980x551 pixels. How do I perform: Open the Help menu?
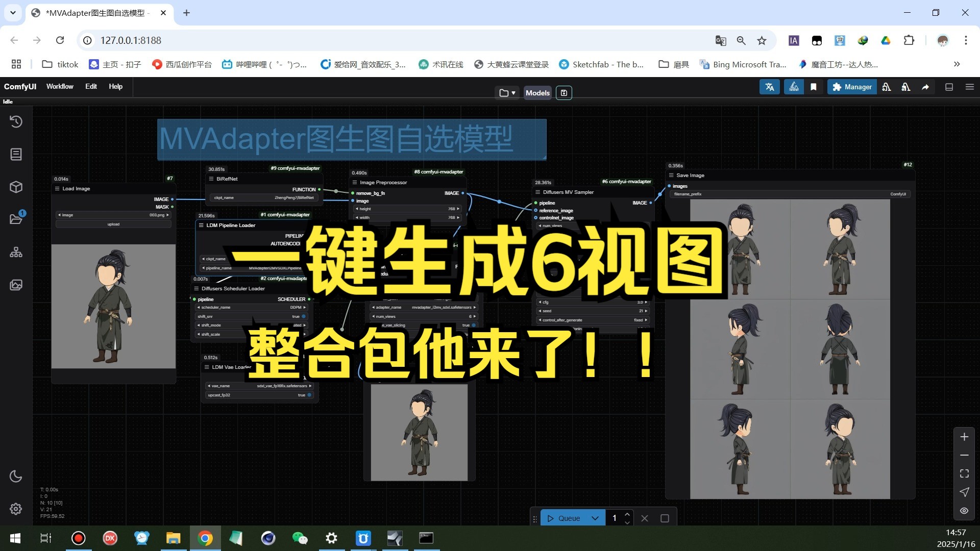coord(115,87)
